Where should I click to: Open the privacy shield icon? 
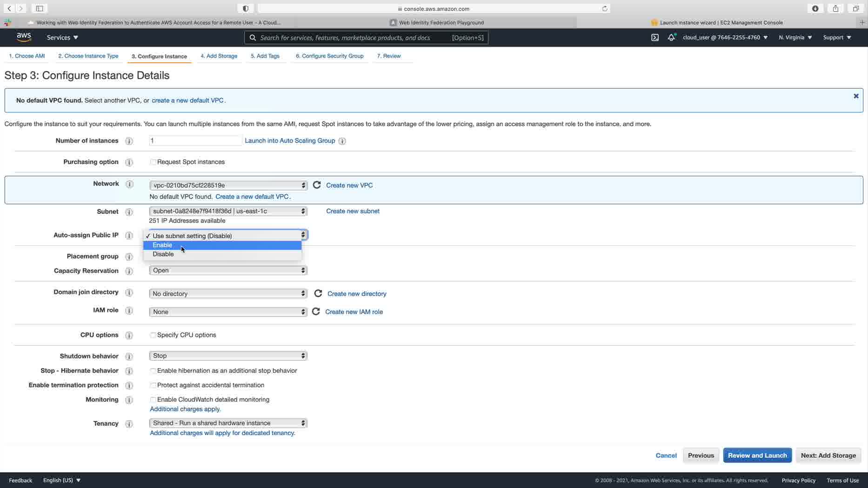pyautogui.click(x=246, y=8)
